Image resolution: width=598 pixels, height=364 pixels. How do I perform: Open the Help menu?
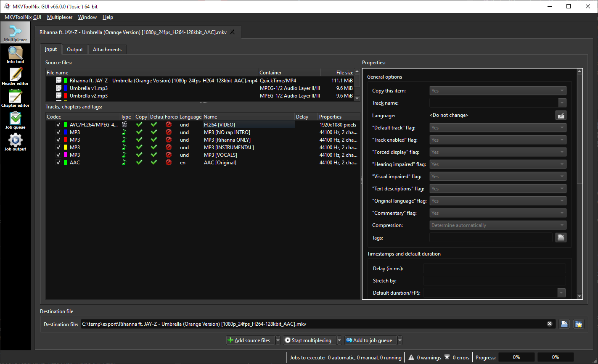108,17
